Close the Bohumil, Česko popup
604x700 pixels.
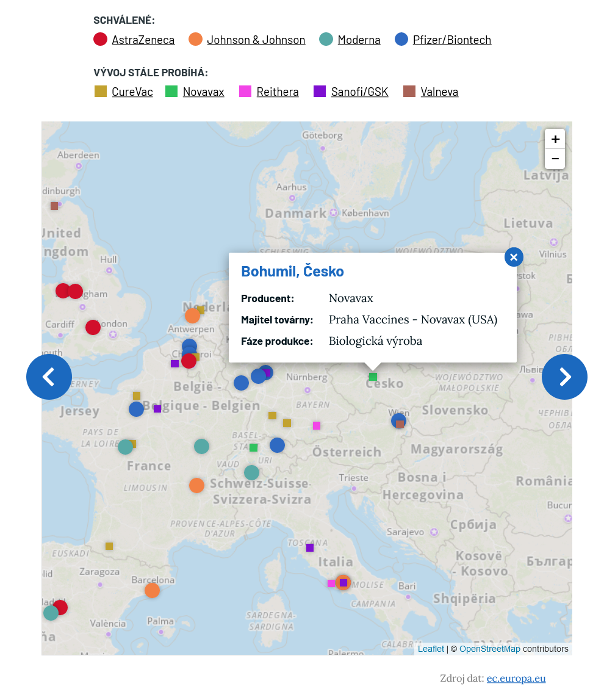pos(514,258)
